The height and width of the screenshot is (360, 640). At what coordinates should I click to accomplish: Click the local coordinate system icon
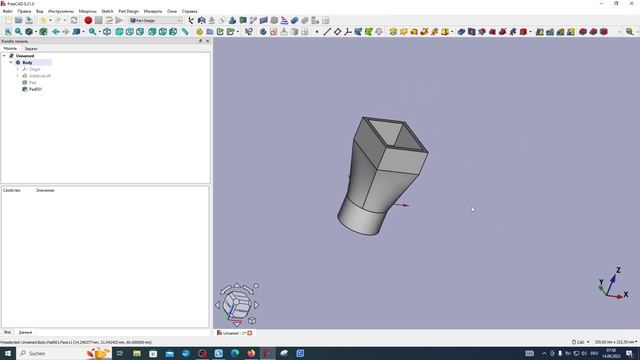click(x=348, y=31)
